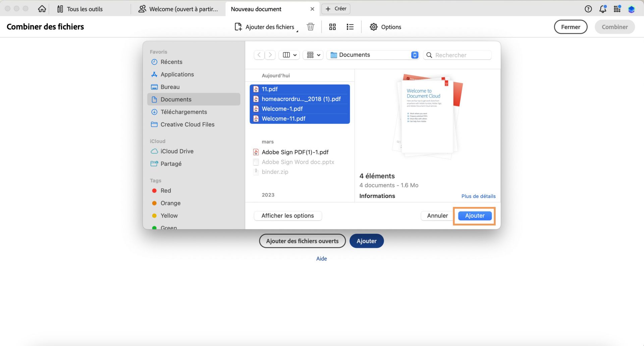
Task: Select Creative Cloud Files in the sidebar
Action: (194, 125)
